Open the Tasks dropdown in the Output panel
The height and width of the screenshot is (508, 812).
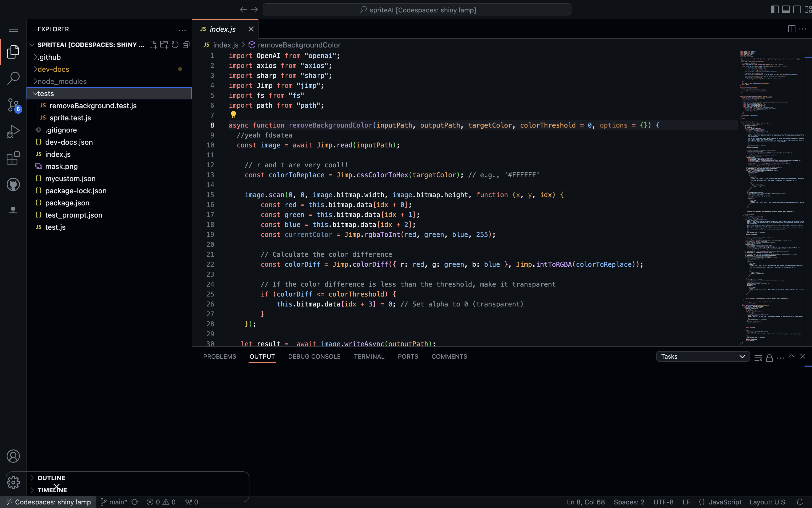tap(702, 356)
